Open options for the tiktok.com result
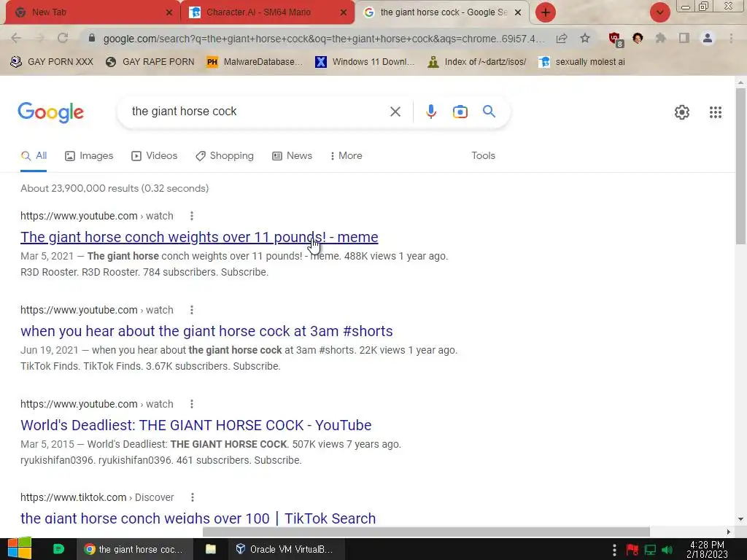Screen dimensions: 747x560 (192, 497)
